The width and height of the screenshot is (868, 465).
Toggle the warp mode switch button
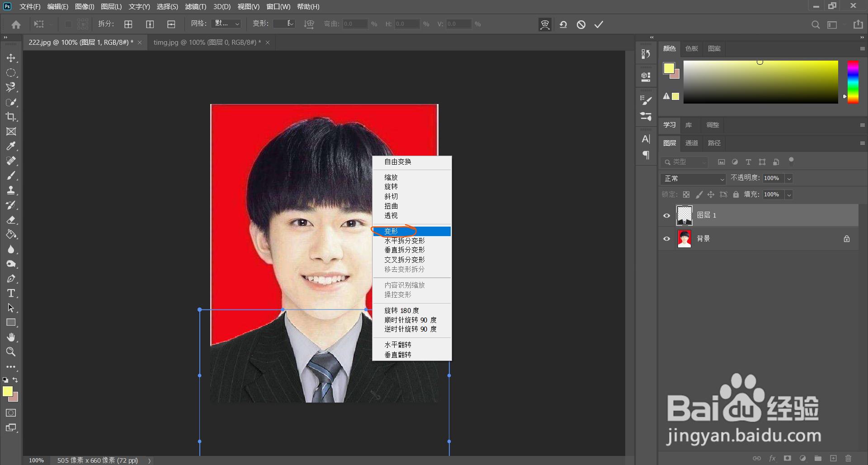(545, 24)
